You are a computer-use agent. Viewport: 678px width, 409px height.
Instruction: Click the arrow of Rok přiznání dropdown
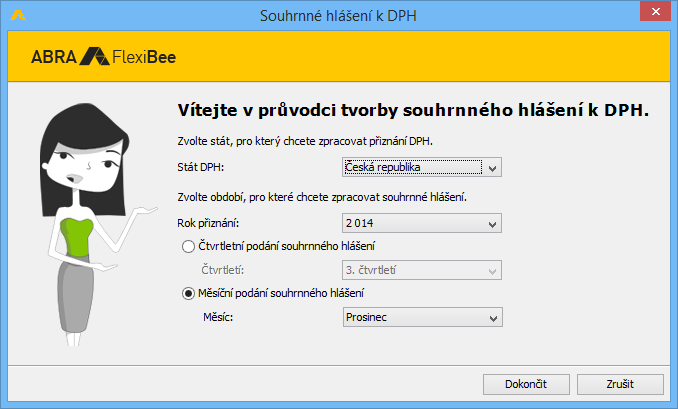pyautogui.click(x=492, y=224)
